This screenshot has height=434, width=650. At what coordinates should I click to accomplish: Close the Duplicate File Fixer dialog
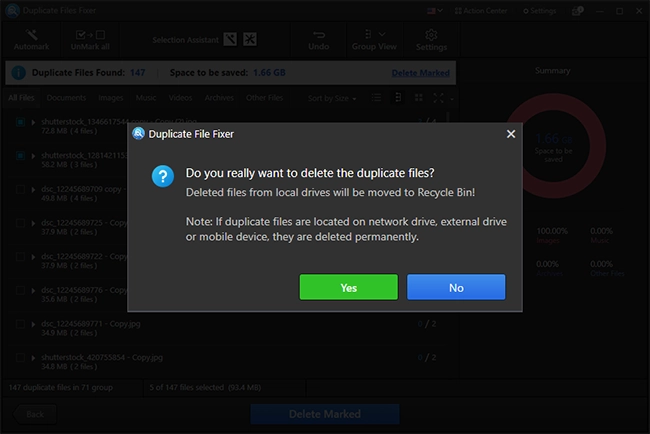(511, 134)
